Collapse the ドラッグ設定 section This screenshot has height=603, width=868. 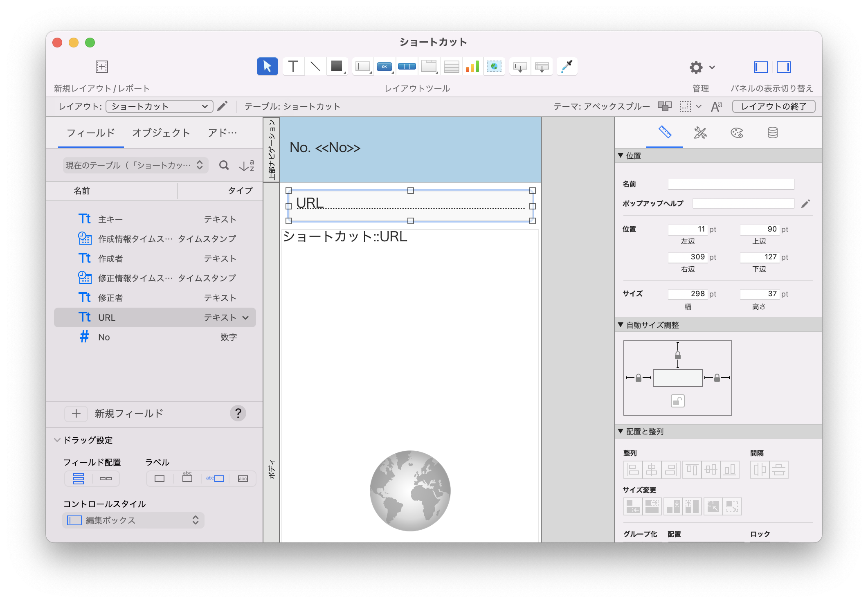coord(57,440)
